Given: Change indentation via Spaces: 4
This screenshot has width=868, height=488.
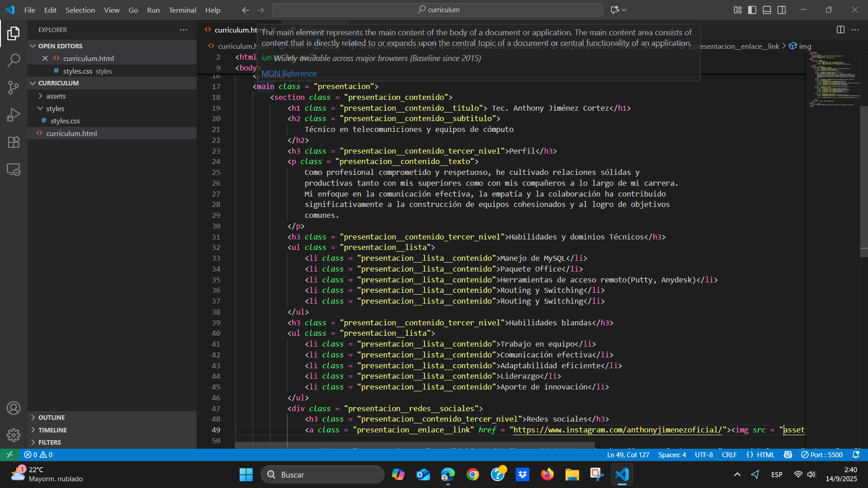Looking at the screenshot, I should click(672, 455).
